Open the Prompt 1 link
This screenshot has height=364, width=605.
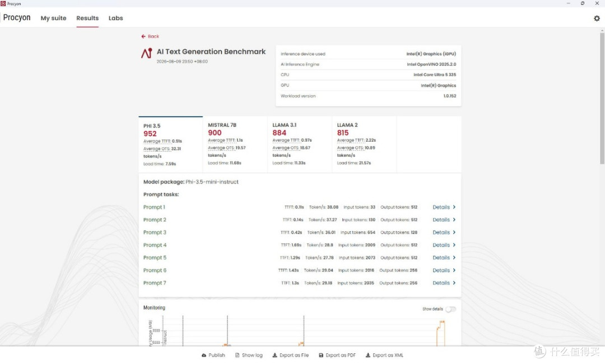click(154, 207)
